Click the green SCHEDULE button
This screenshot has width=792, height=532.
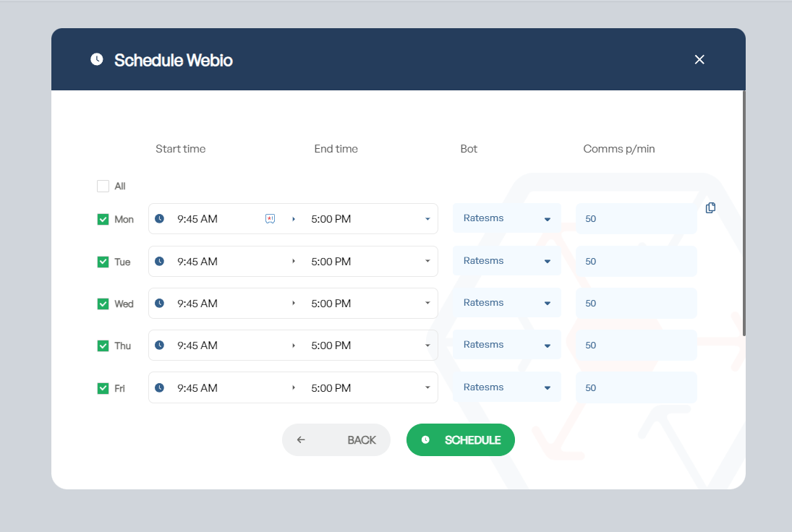461,439
